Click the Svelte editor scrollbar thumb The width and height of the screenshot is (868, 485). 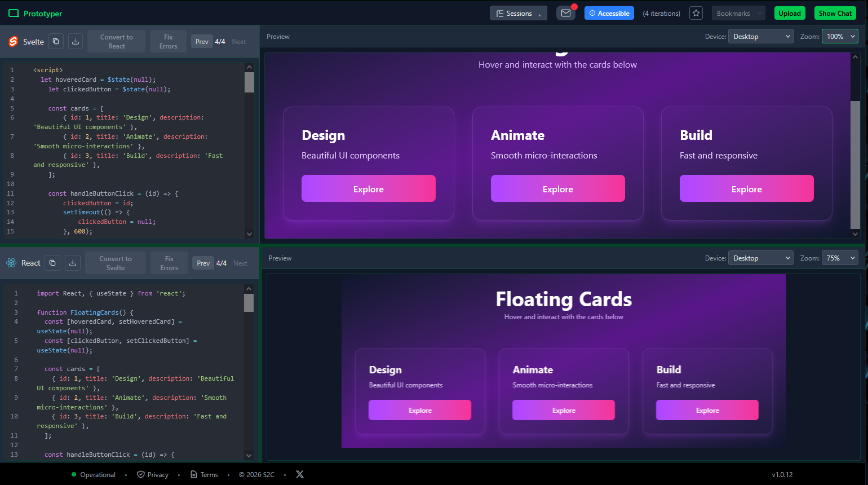click(249, 81)
